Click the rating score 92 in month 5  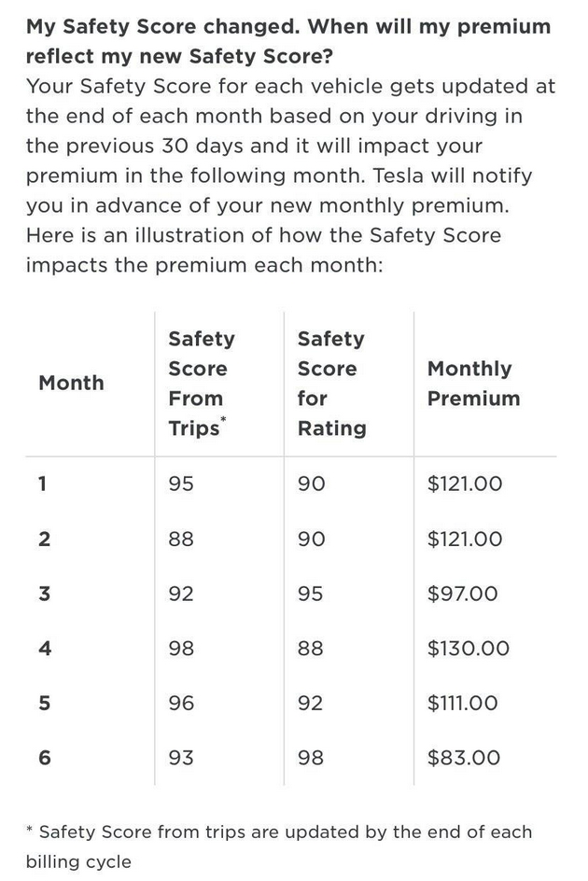[x=310, y=703]
